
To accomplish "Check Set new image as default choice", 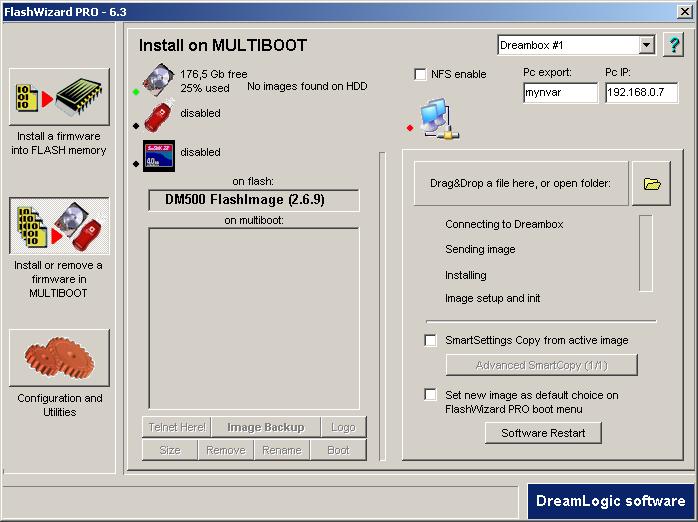I will tap(430, 395).
